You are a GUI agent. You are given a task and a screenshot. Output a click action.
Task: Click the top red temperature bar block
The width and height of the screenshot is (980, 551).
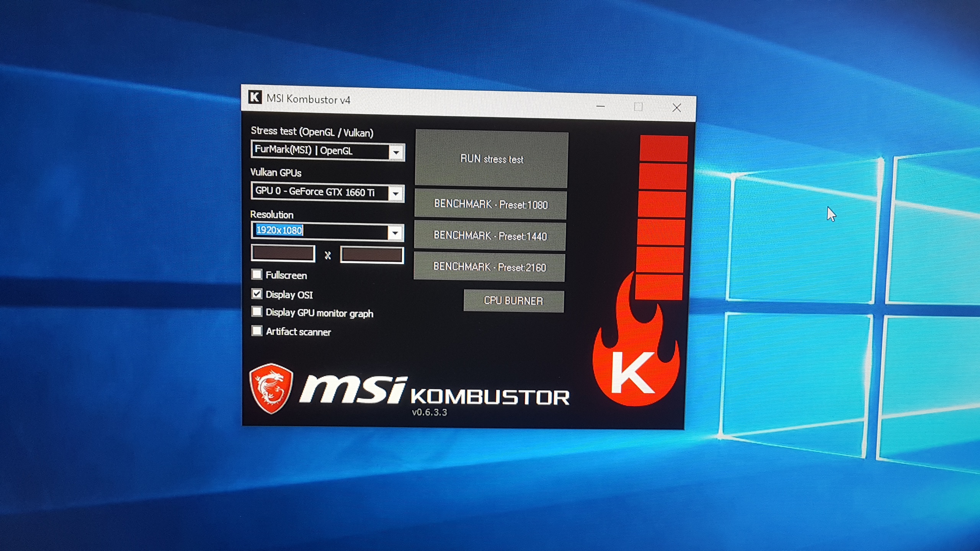(663, 148)
